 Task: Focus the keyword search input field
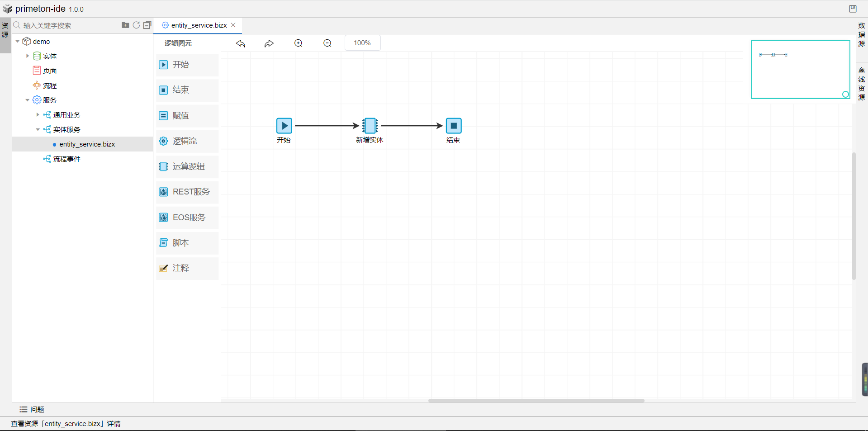(x=70, y=25)
